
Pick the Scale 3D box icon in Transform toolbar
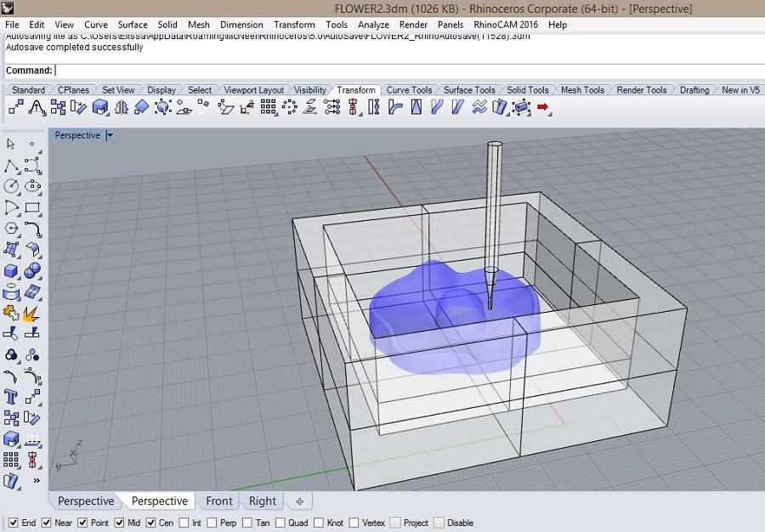(x=100, y=107)
